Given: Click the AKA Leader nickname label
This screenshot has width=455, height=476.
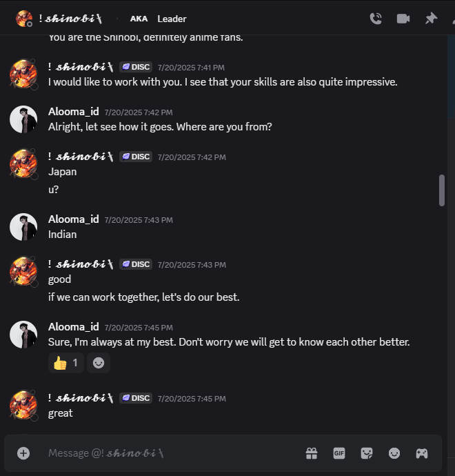Looking at the screenshot, I should [159, 19].
